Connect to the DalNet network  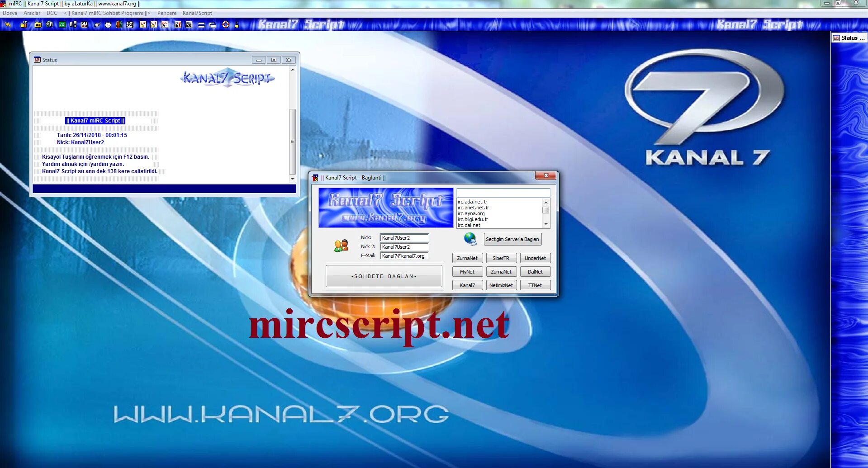tap(535, 272)
